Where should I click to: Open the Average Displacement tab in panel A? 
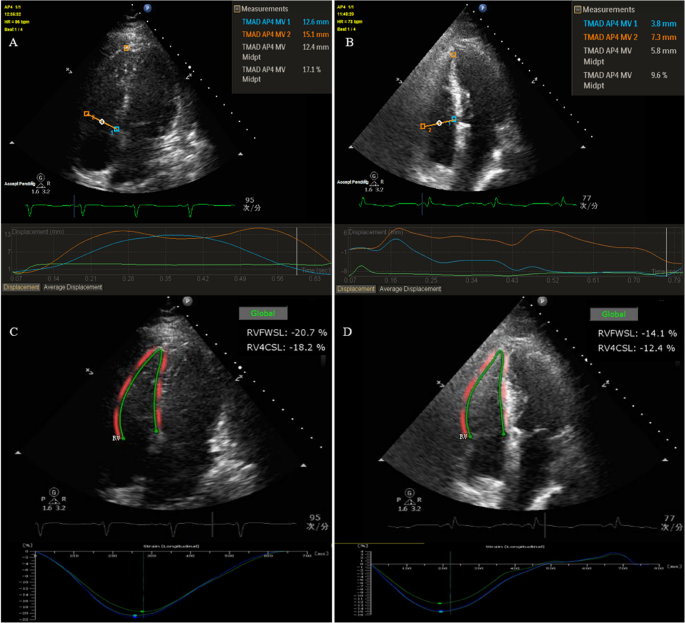tap(73, 287)
